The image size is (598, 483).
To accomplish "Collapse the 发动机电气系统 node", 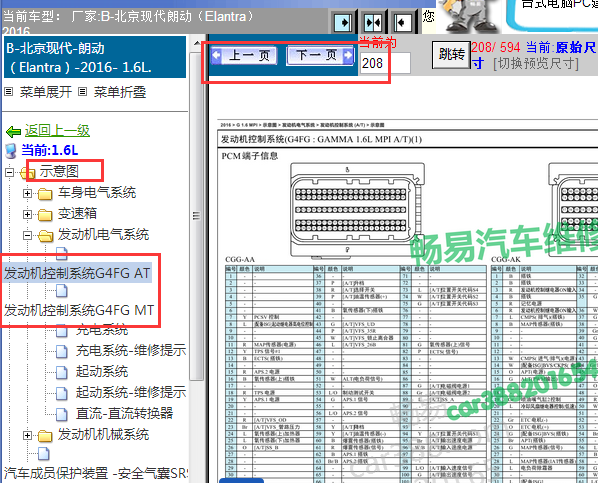I will [x=27, y=235].
